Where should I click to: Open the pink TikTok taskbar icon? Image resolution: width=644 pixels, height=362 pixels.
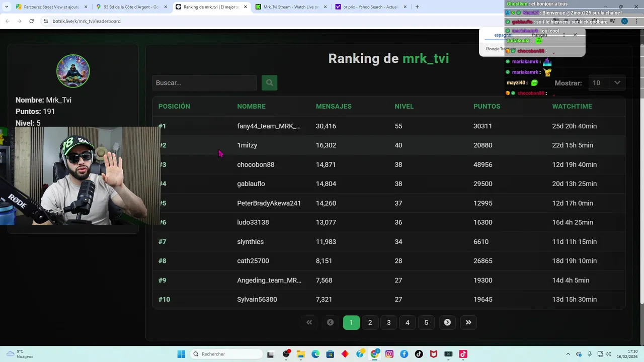coord(463,354)
